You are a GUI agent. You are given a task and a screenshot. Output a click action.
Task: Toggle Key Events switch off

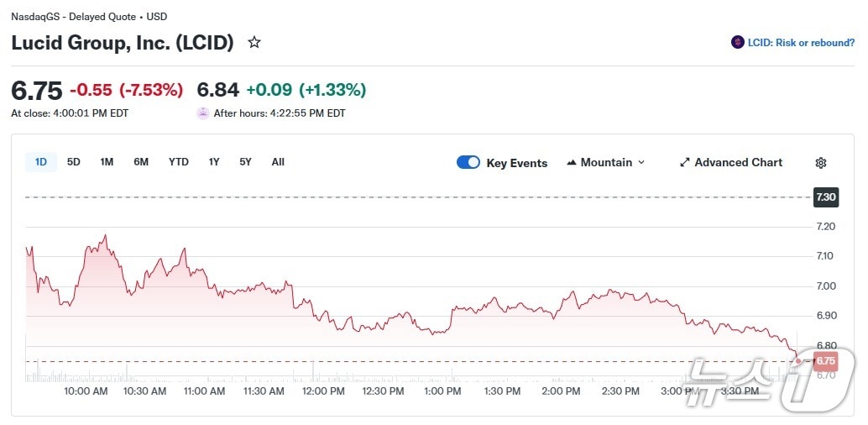[x=468, y=163]
